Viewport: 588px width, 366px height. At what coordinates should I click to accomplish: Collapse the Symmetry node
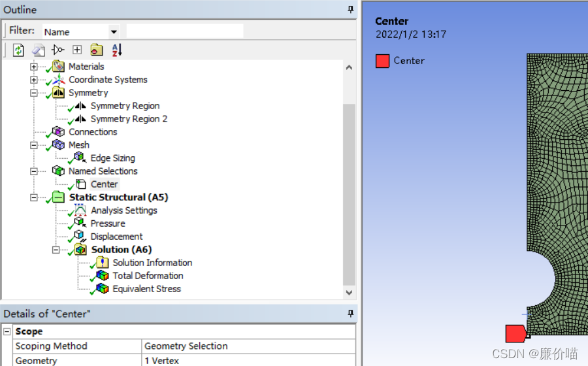click(34, 93)
